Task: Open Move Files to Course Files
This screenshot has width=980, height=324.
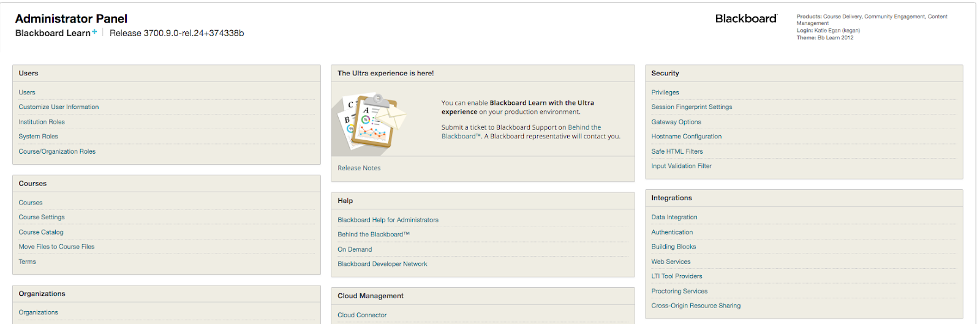Action: 56,247
